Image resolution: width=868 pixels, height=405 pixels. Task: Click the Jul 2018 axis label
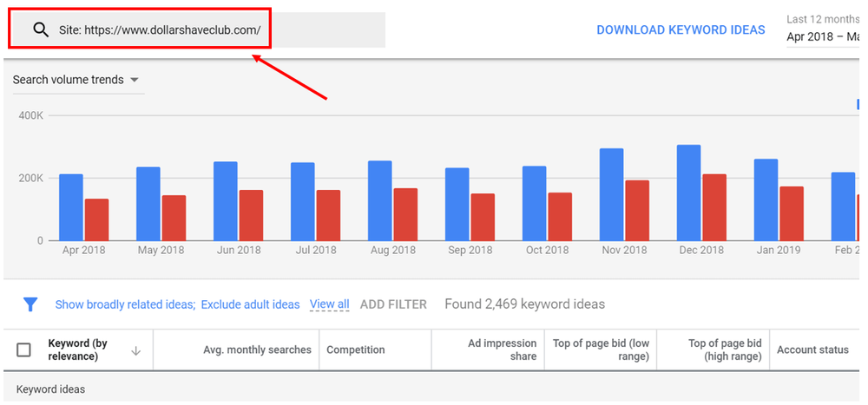pyautogui.click(x=316, y=250)
